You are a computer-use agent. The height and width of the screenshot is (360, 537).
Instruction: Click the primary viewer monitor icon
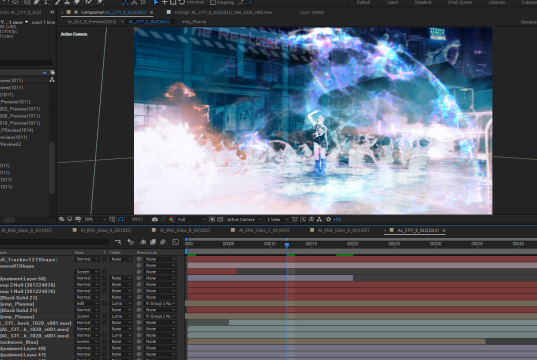tap(70, 219)
